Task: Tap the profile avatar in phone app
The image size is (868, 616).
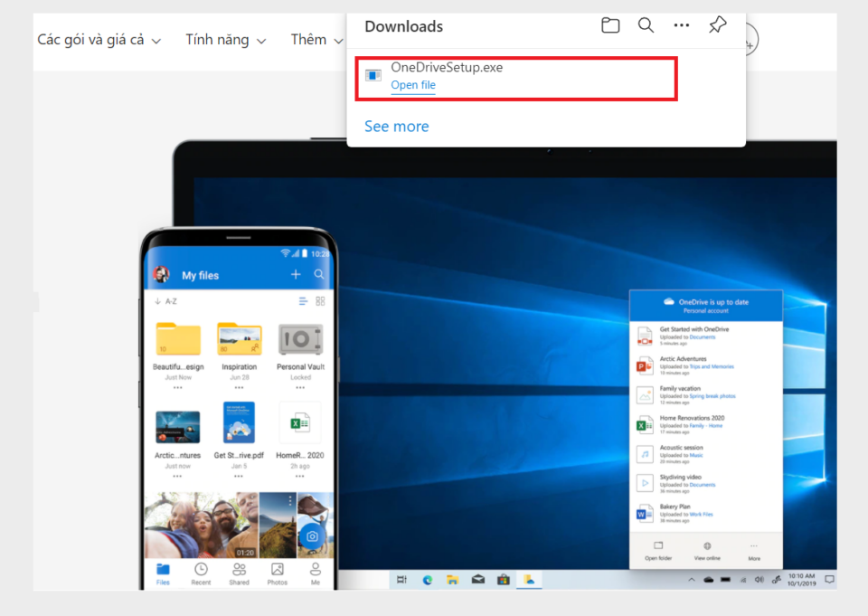Action: (x=162, y=274)
